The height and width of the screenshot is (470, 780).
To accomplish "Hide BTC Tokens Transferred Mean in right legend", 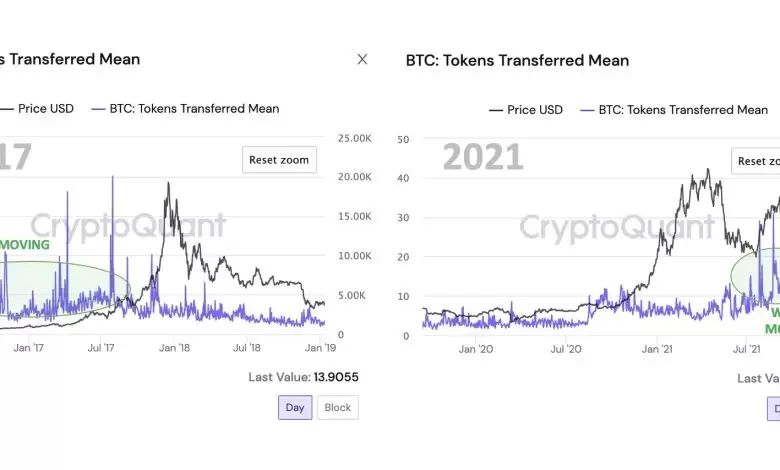I will (x=683, y=110).
